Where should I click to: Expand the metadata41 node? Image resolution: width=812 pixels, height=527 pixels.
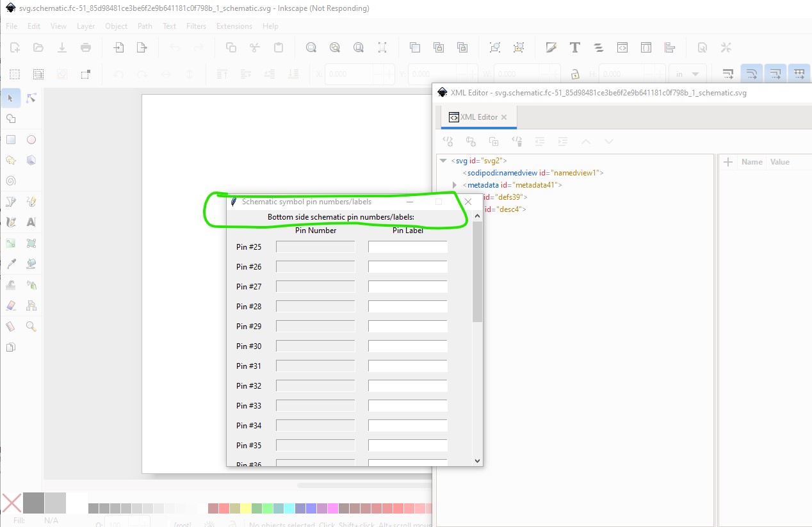[x=455, y=185]
